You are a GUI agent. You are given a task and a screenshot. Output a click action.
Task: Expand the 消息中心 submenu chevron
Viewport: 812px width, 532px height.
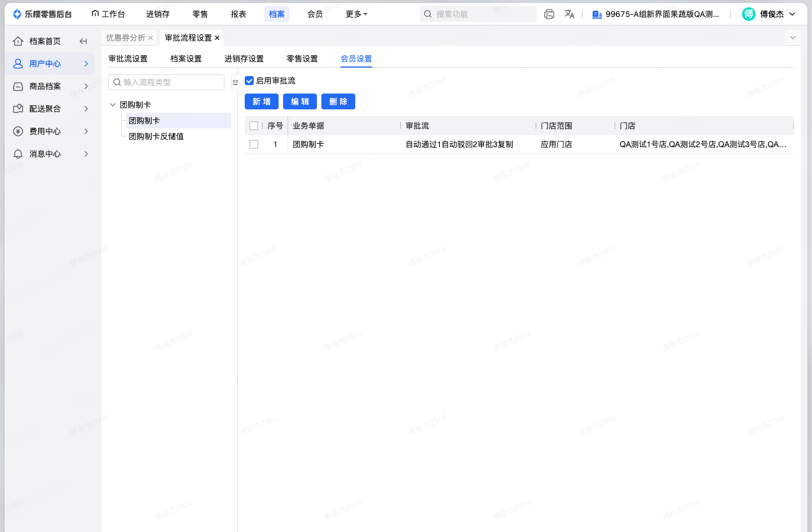point(86,154)
